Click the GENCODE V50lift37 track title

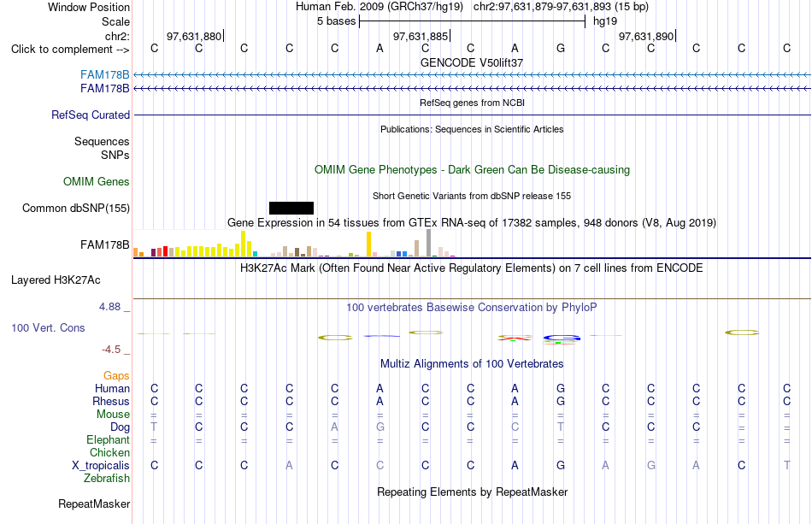coord(472,62)
